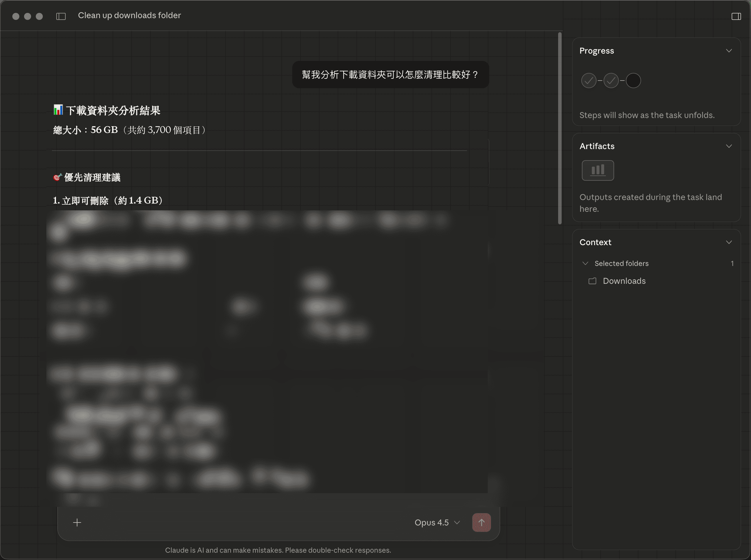Image resolution: width=751 pixels, height=560 pixels.
Task: Click the Clean up downloads folder title
Action: pos(129,15)
